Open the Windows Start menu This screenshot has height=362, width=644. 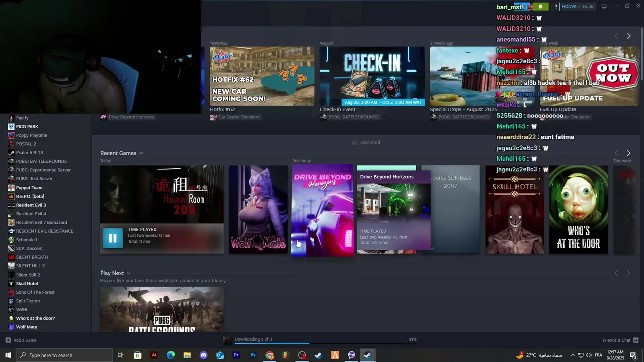tap(8, 355)
